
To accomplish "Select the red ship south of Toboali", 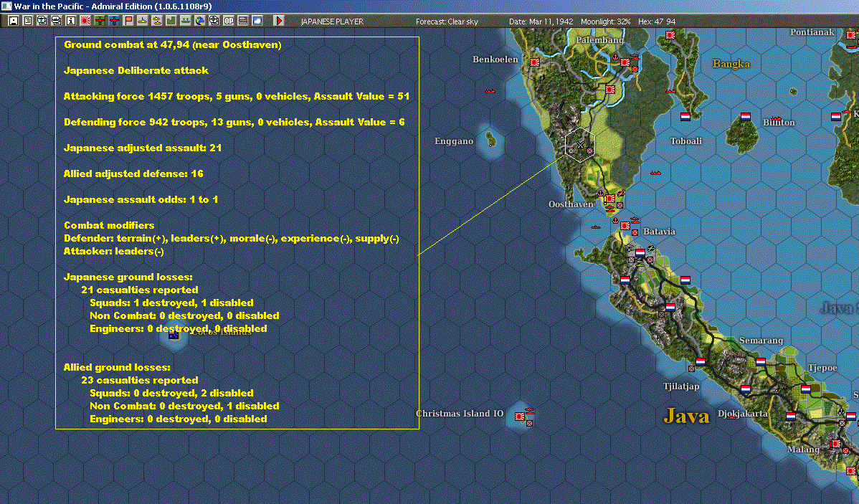I will 655,173.
